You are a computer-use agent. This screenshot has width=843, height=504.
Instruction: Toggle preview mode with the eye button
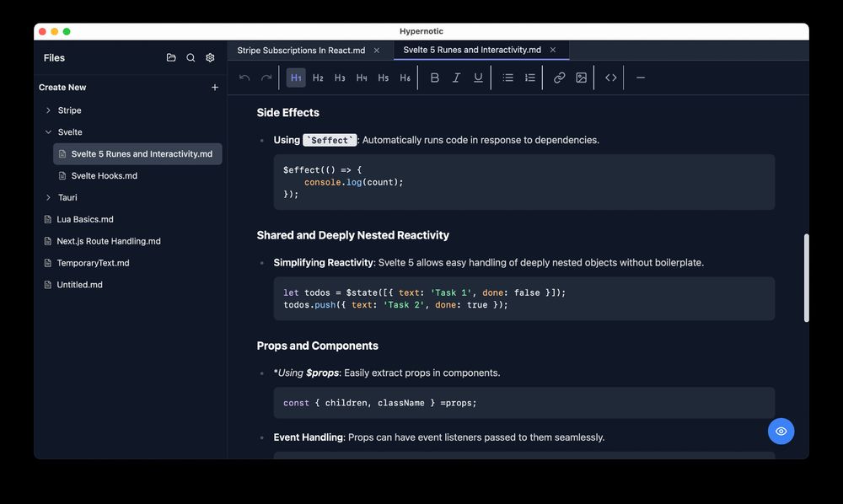pyautogui.click(x=781, y=431)
